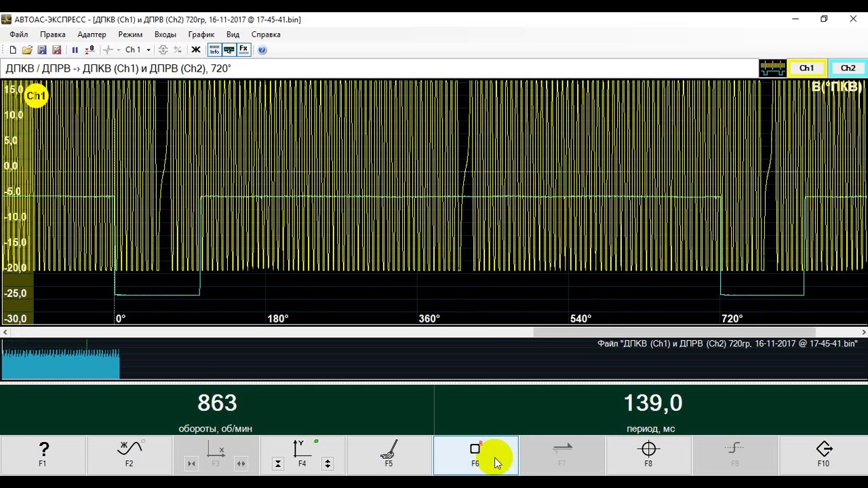The width and height of the screenshot is (868, 488).
Task: Click the 360° axis label
Action: tap(429, 319)
